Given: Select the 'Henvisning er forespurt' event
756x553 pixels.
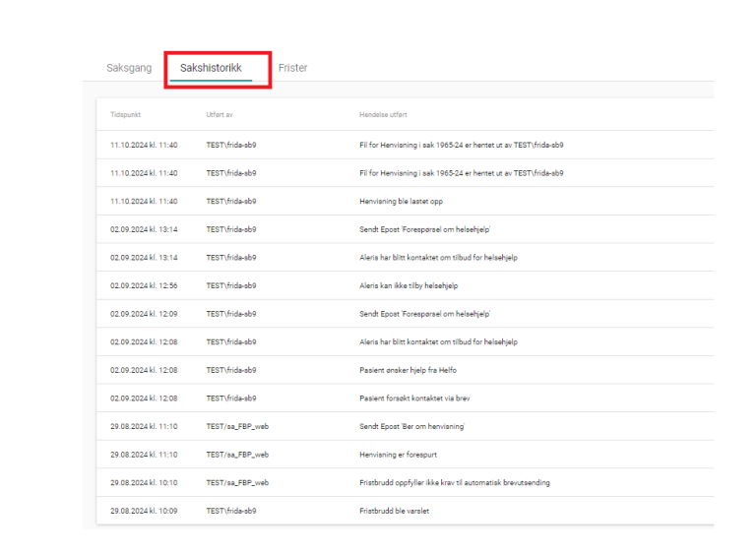Looking at the screenshot, I should (399, 455).
